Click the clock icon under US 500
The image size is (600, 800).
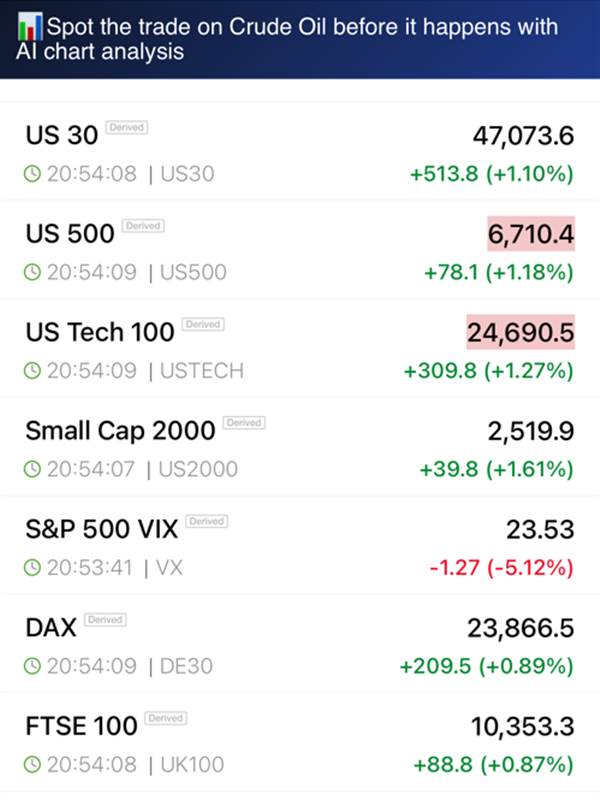pyautogui.click(x=32, y=272)
